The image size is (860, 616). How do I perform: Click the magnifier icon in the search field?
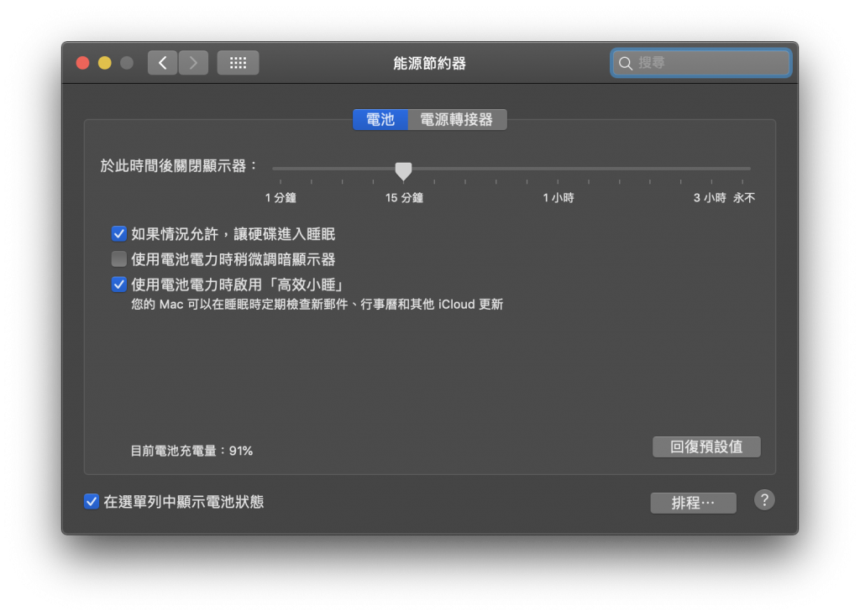(x=625, y=64)
